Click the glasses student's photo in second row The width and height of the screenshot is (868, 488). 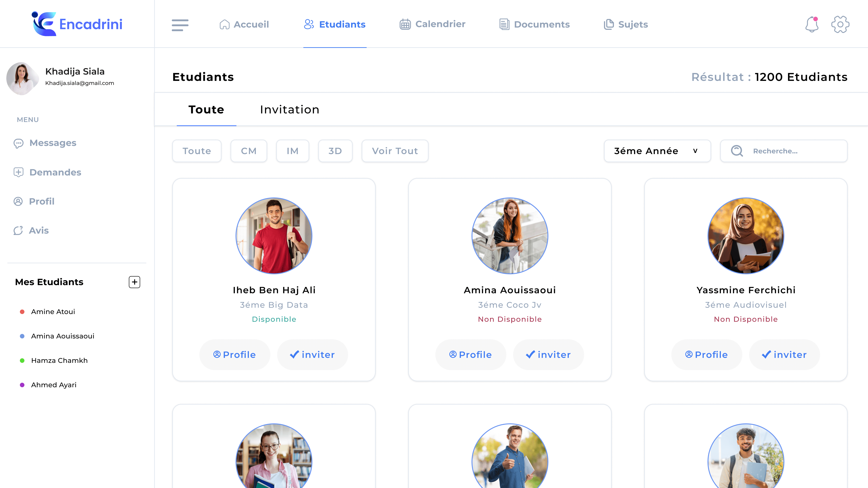pyautogui.click(x=274, y=456)
